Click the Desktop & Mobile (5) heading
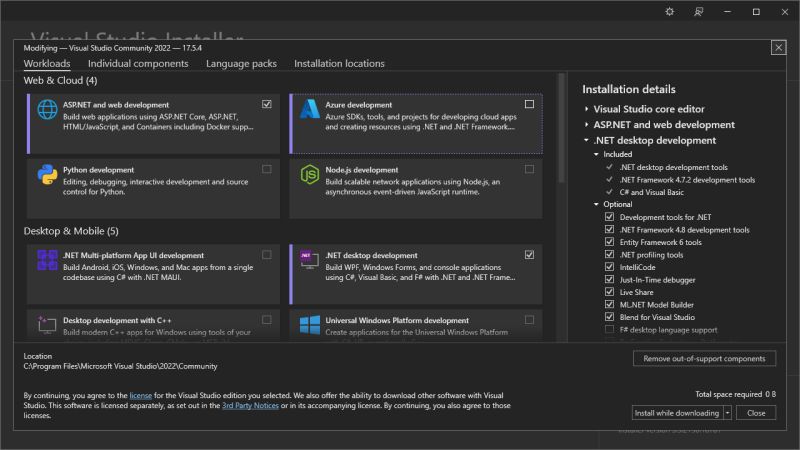This screenshot has width=800, height=450. click(x=71, y=231)
